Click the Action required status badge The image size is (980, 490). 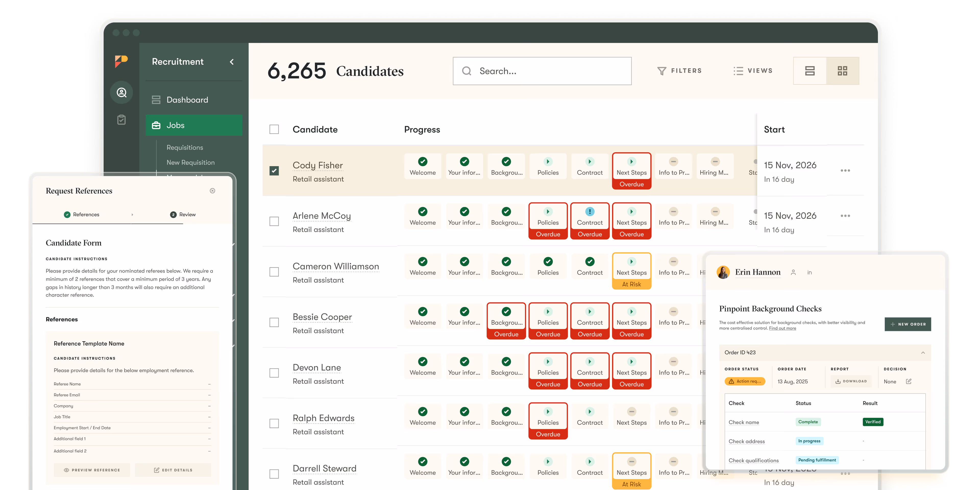tap(744, 381)
